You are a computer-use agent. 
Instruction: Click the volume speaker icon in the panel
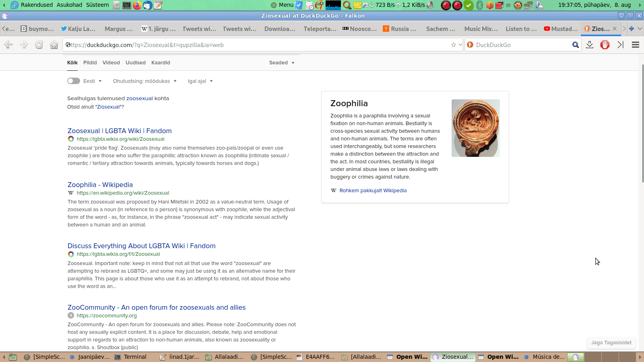point(431,5)
